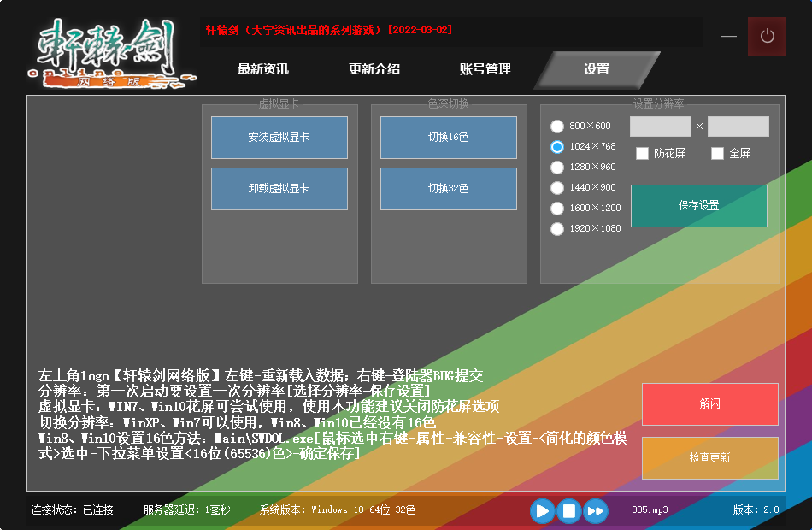Focus the custom resolution height field
Viewport: 812px width, 530px height.
point(738,127)
